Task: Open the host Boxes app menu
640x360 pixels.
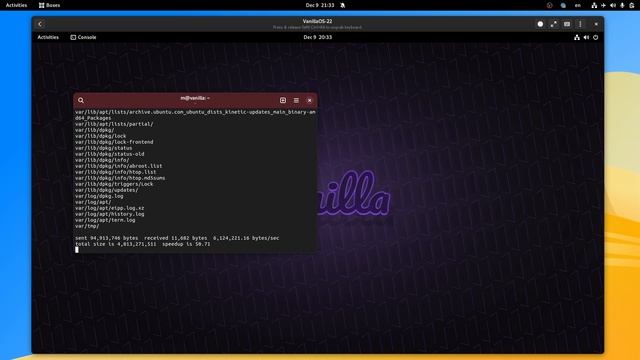Action: point(49,5)
